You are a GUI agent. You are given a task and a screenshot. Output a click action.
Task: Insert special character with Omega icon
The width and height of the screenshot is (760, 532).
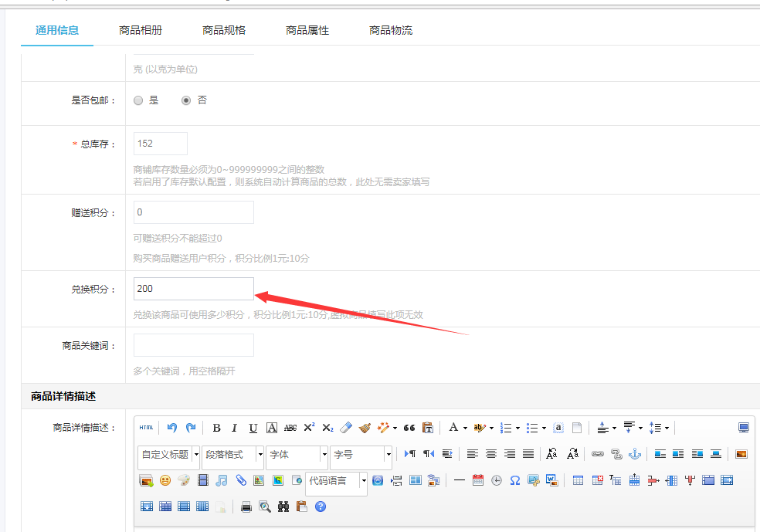click(x=514, y=480)
